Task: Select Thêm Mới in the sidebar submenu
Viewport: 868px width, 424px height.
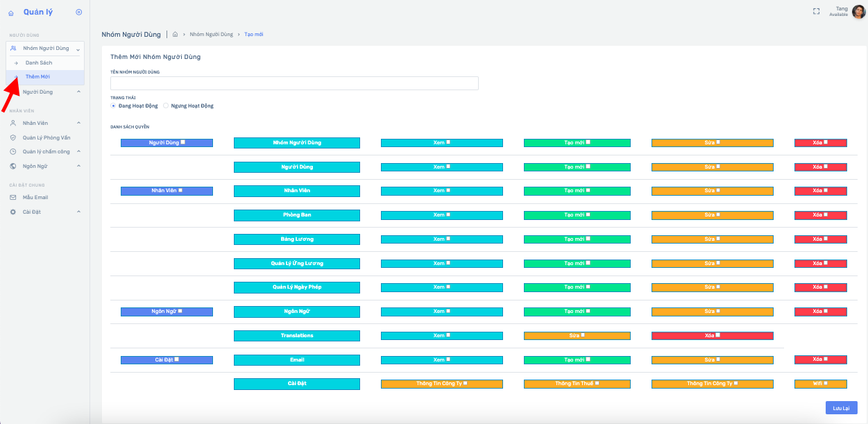Action: pos(37,77)
